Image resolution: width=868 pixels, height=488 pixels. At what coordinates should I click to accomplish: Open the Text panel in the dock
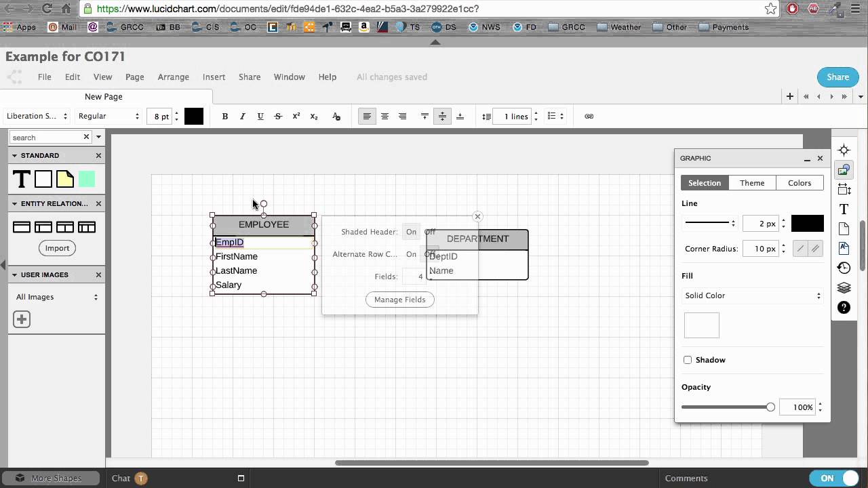pos(844,209)
